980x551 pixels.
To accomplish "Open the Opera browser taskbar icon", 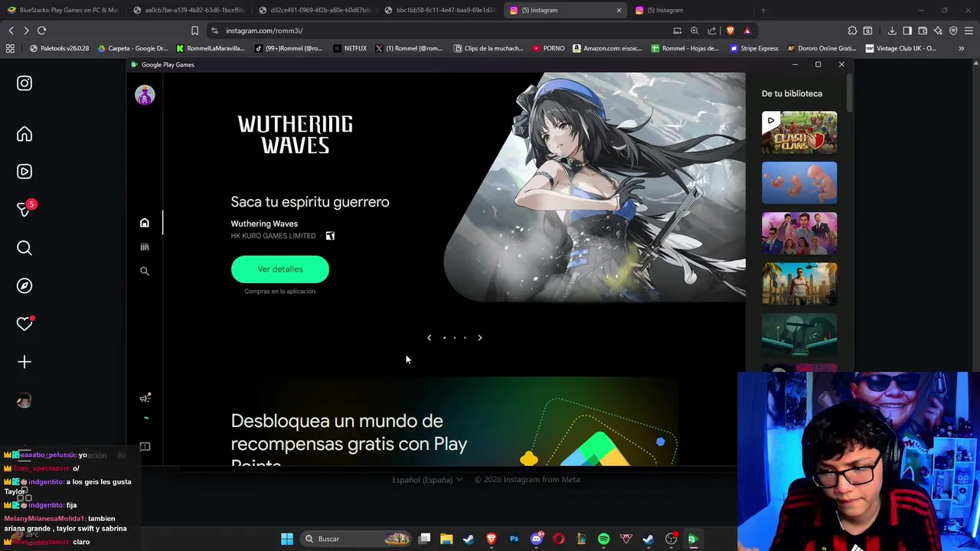I will [x=559, y=539].
